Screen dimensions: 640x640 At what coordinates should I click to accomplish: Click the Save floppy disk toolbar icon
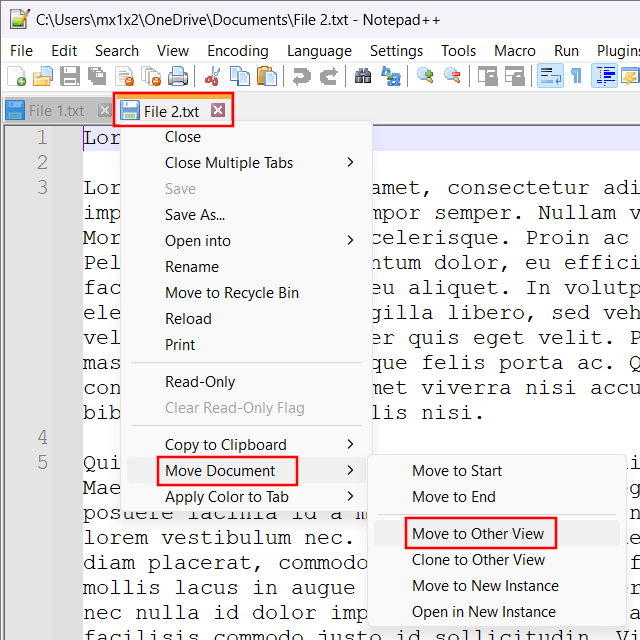[70, 76]
